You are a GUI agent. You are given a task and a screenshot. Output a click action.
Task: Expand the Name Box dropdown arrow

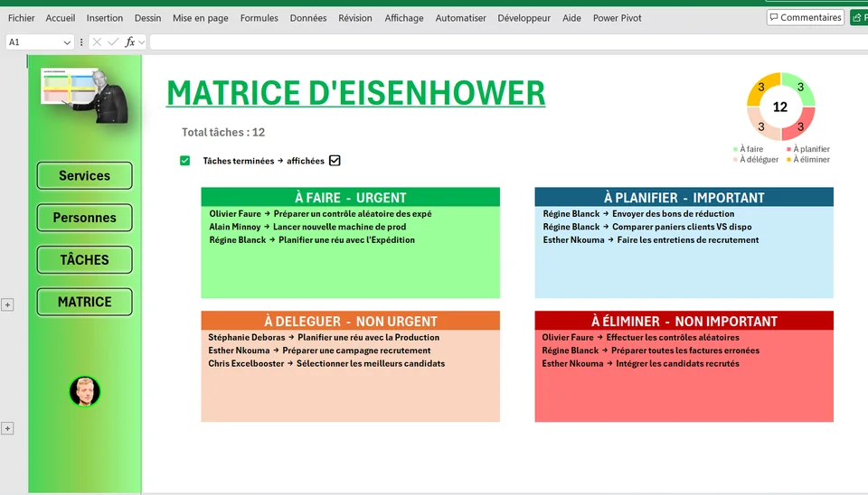tap(67, 42)
